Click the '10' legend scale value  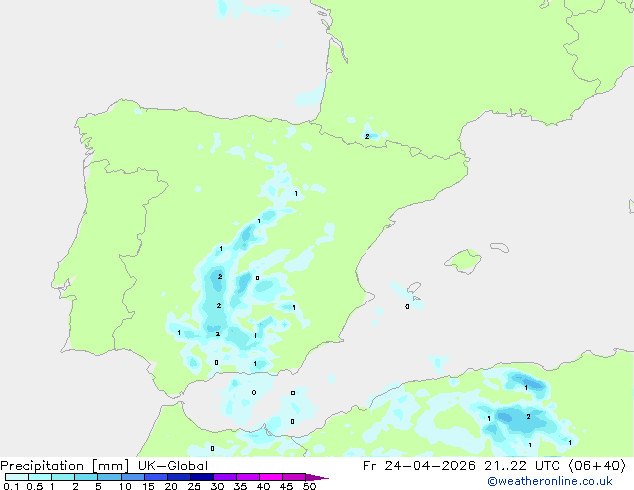[125, 486]
